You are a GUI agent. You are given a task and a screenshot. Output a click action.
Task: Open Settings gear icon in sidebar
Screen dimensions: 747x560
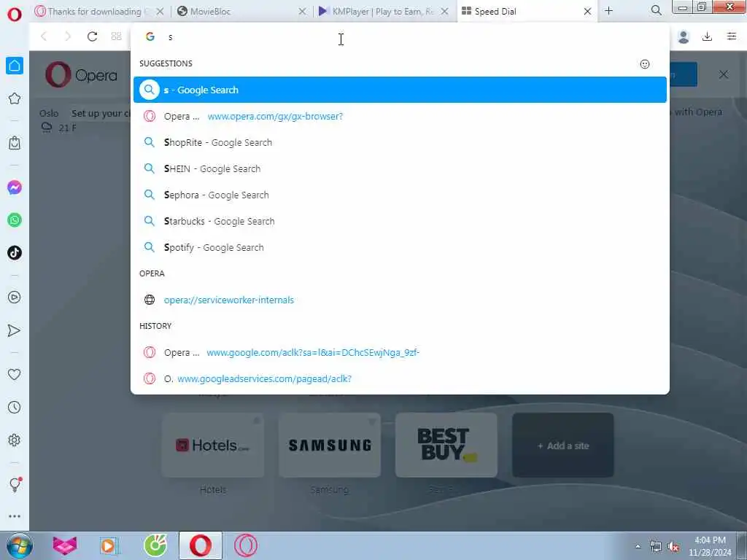click(x=15, y=440)
